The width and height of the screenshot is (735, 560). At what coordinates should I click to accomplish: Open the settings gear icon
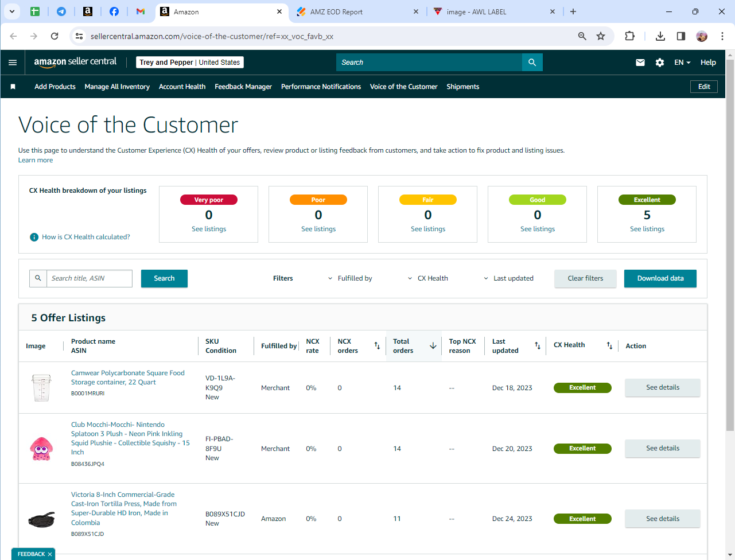[x=660, y=63]
